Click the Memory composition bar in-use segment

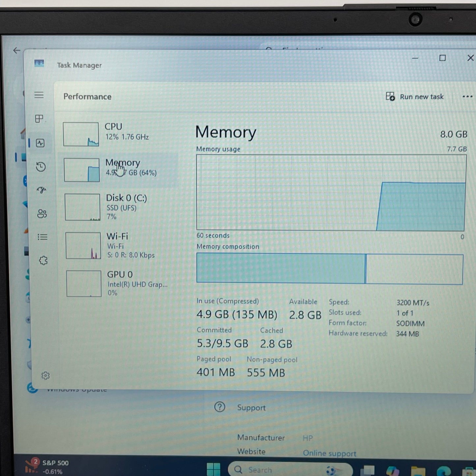[x=281, y=268]
